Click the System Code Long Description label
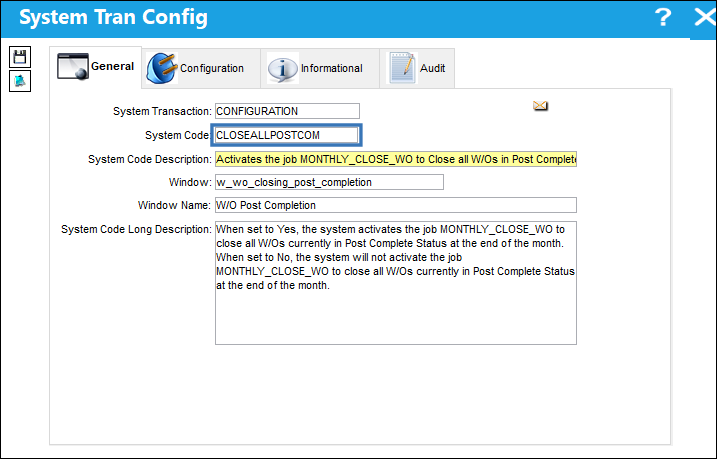 (x=136, y=229)
